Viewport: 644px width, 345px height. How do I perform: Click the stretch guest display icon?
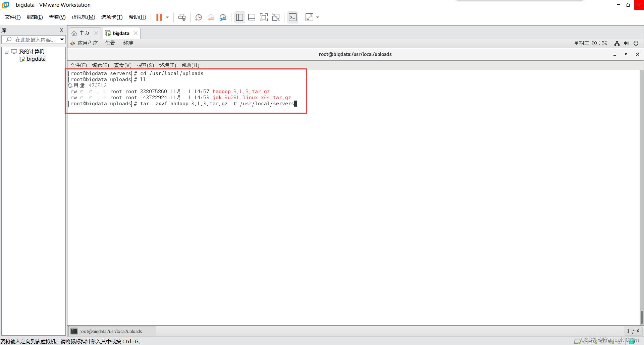309,17
